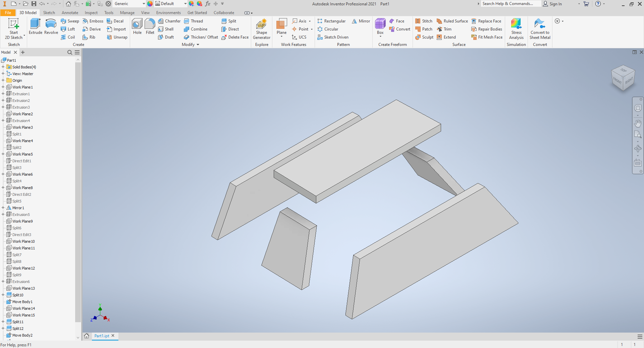Add a new browser panel tab

click(x=23, y=52)
